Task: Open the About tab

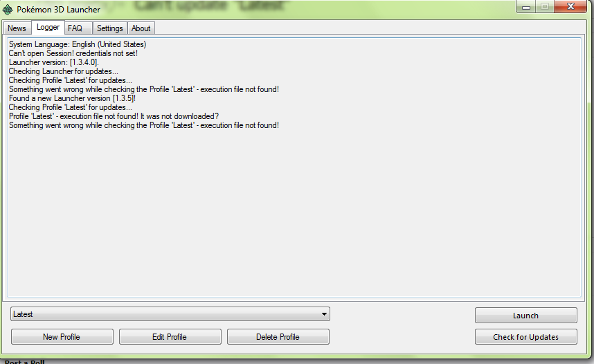Action: point(141,28)
